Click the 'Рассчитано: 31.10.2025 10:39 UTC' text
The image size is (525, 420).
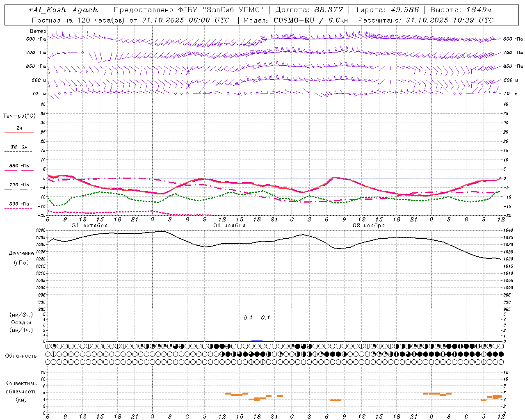tap(426, 20)
